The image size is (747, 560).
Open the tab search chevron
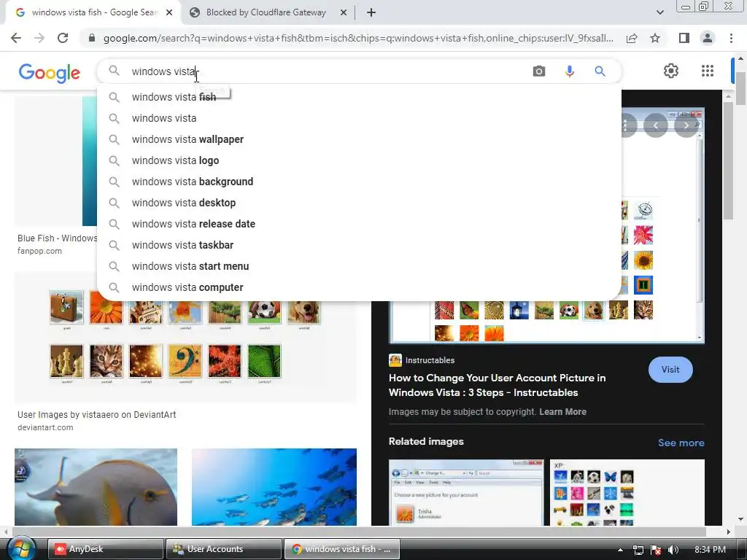tap(659, 12)
